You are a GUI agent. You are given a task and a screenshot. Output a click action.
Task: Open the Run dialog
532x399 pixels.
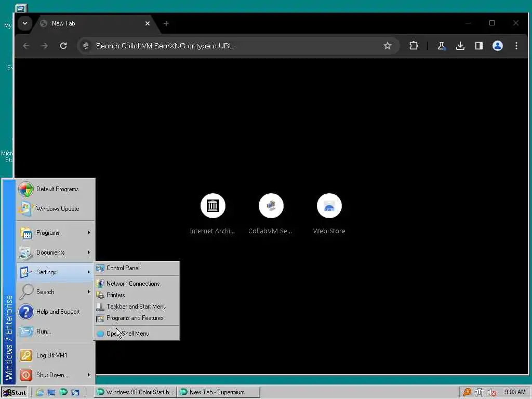tap(55, 331)
